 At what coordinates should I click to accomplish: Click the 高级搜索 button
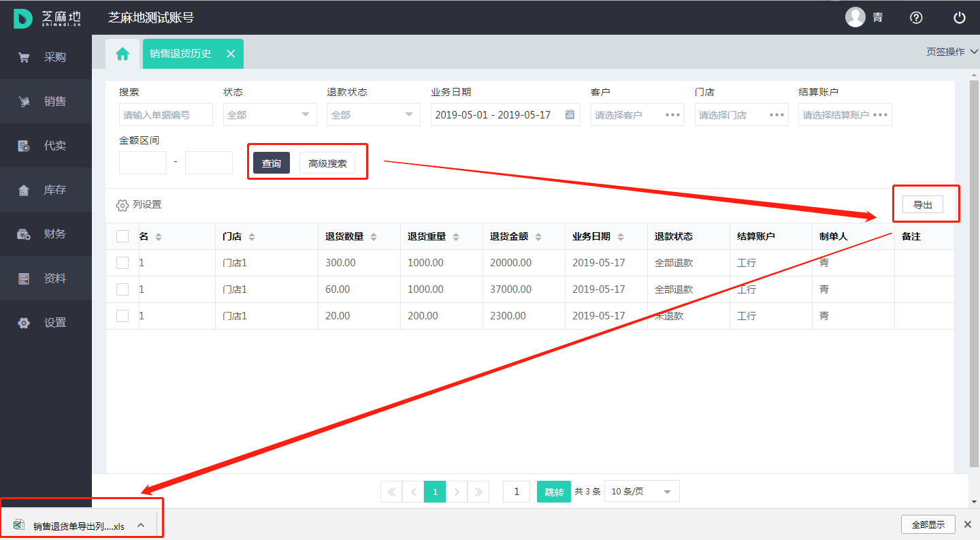[327, 163]
